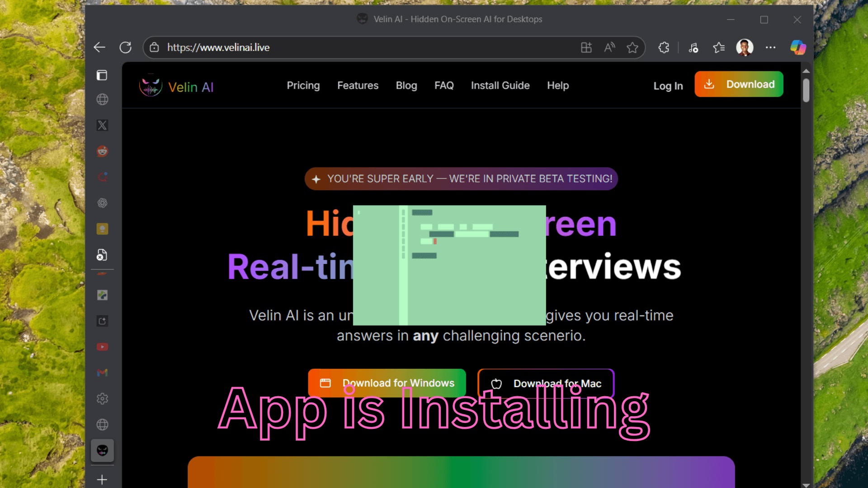Click the Log In link

click(668, 86)
